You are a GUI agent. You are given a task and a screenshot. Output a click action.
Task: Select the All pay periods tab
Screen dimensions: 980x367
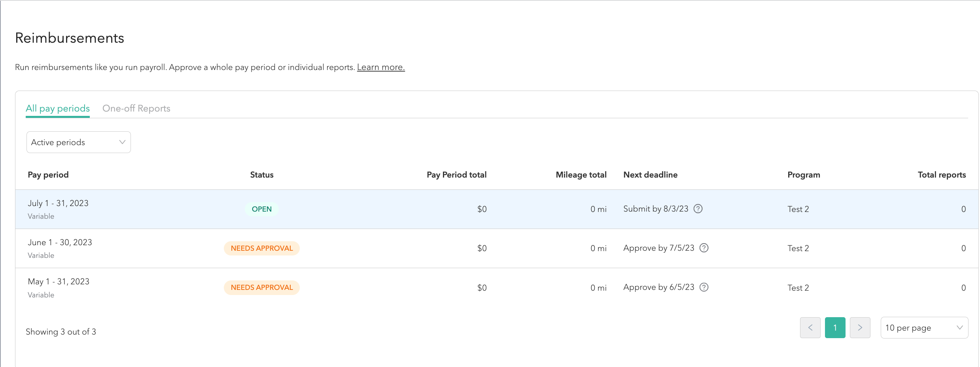[58, 108]
